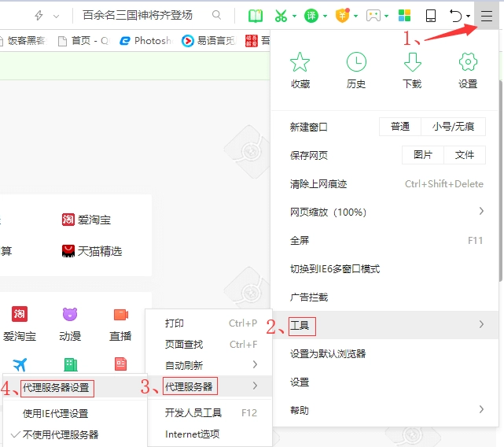Screen dimensions: 504x447
Task: Save webpage as 图片 button
Action: click(x=422, y=155)
